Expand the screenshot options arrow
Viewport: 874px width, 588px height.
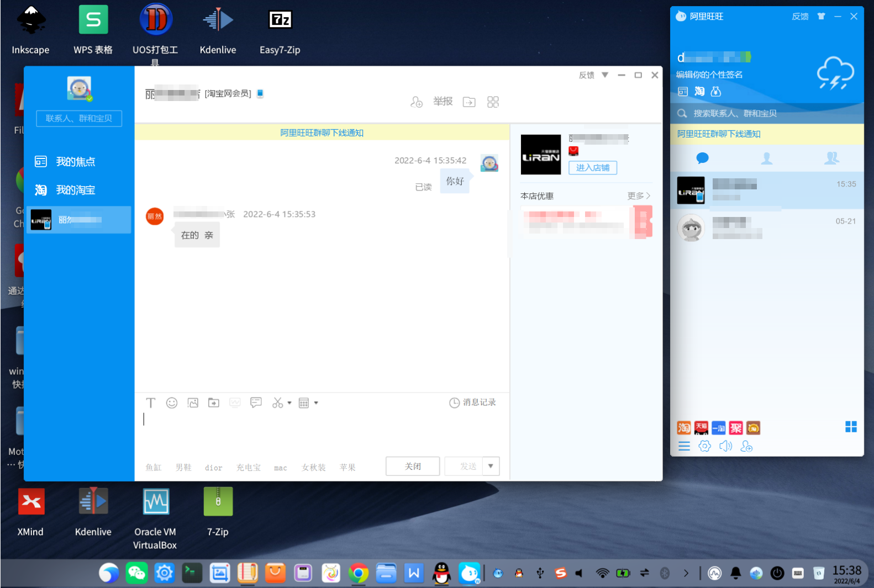(289, 403)
